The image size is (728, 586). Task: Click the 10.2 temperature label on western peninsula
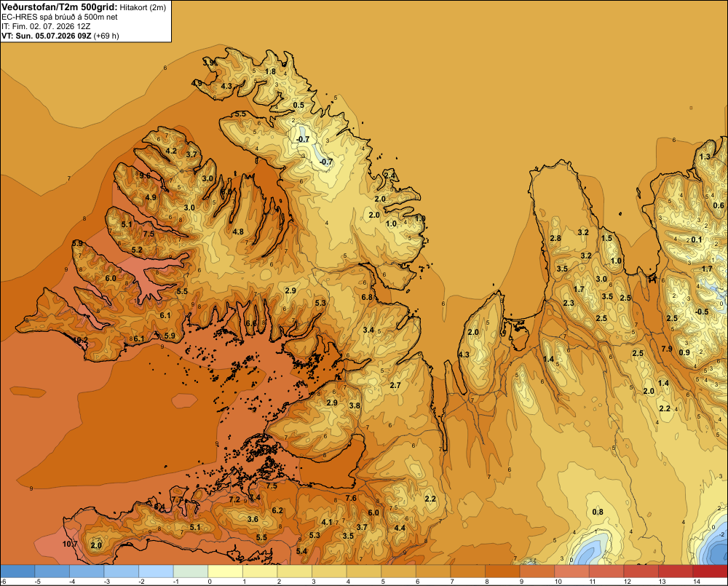point(80,340)
